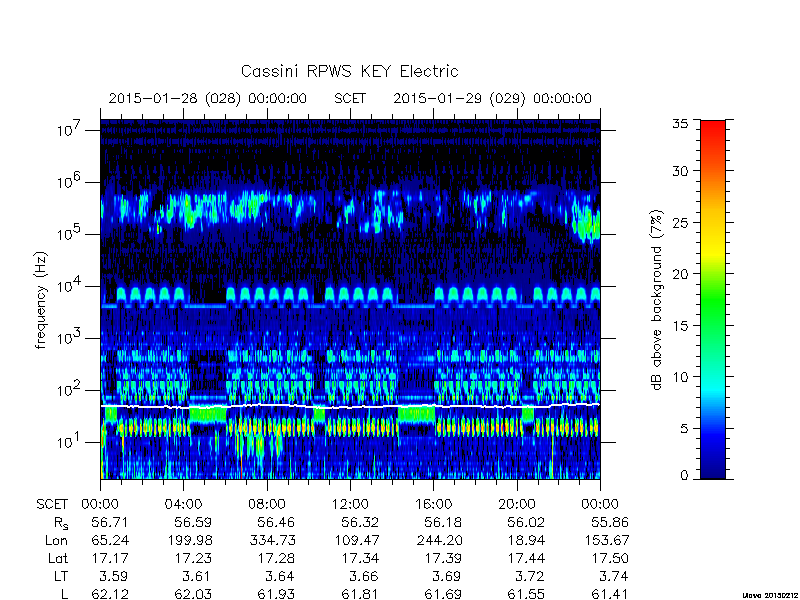Click the local time value "3.69"

point(446,577)
